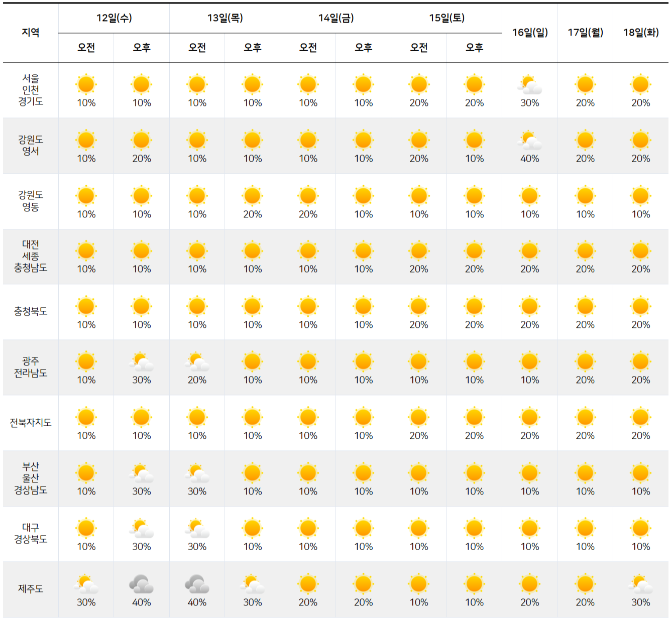Select 충청북도 sunny icon for 17일(월)
This screenshot has width=672, height=621.
[585, 306]
